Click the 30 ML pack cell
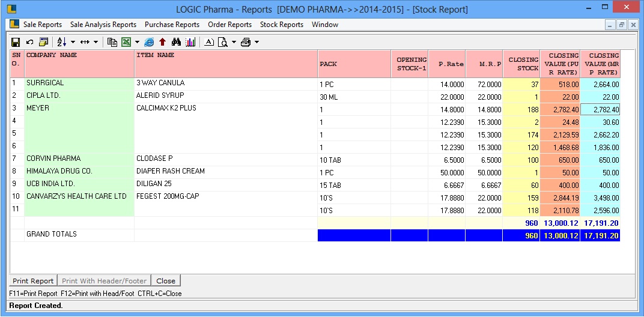Viewport: 644px width, 317px height. tap(354, 97)
